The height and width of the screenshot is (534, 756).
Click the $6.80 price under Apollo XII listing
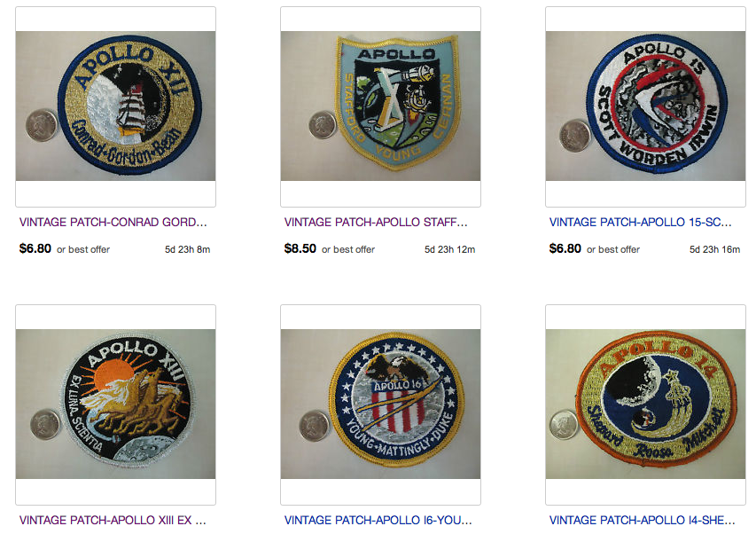coord(35,249)
